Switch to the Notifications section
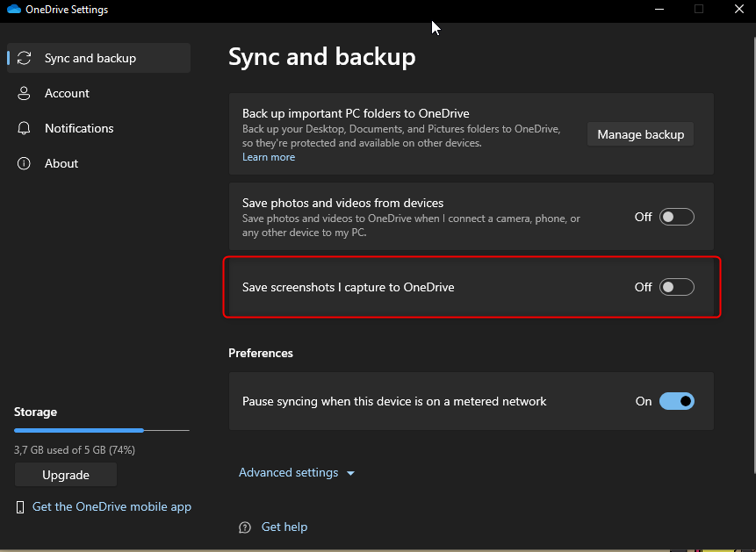This screenshot has height=552, width=756. (x=79, y=128)
